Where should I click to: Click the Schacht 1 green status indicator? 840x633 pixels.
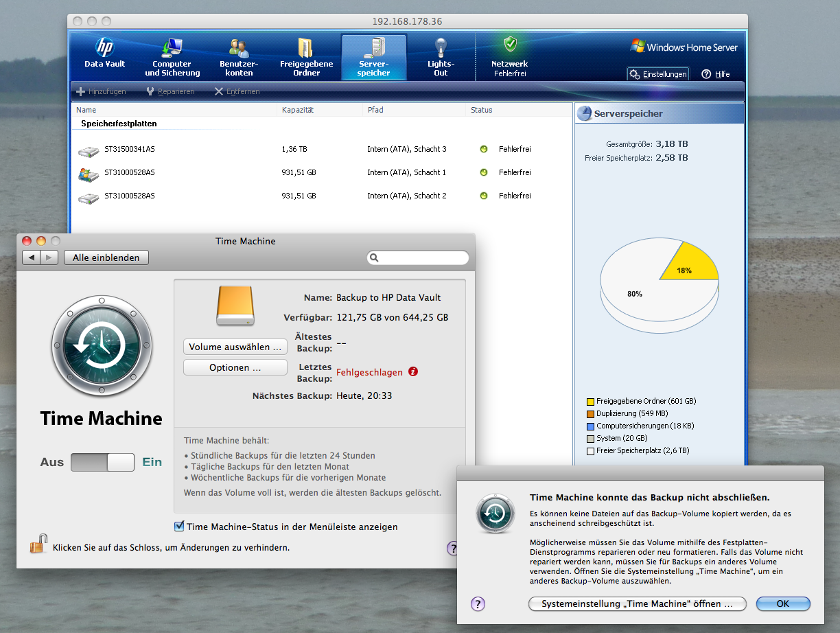pyautogui.click(x=483, y=172)
